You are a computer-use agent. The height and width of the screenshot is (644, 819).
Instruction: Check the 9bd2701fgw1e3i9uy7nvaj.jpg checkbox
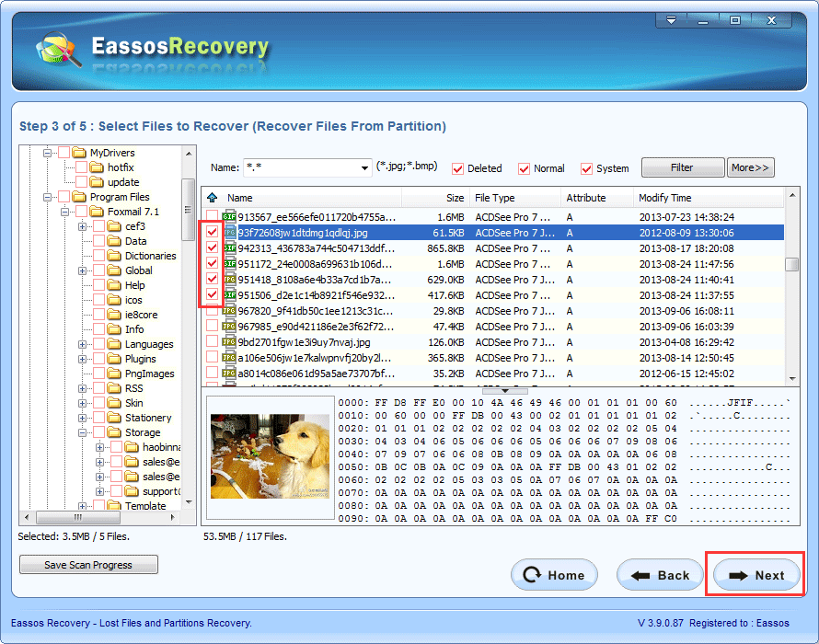pos(212,341)
